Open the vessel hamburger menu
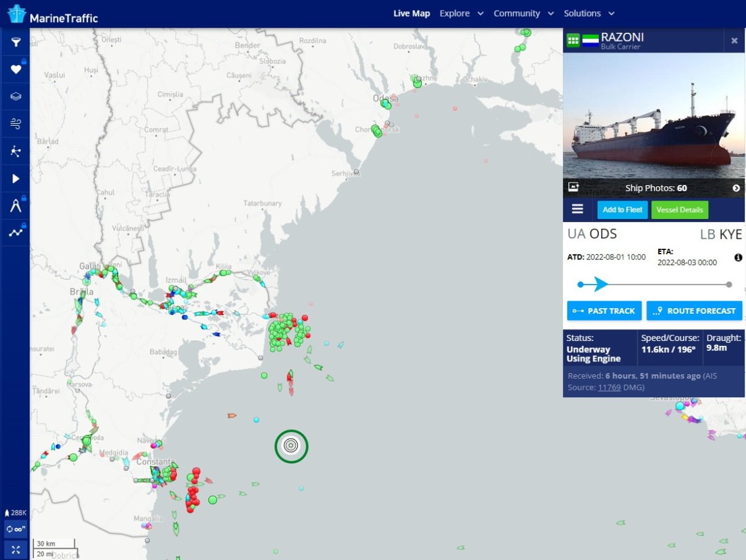This screenshot has height=560, width=746. (x=577, y=209)
